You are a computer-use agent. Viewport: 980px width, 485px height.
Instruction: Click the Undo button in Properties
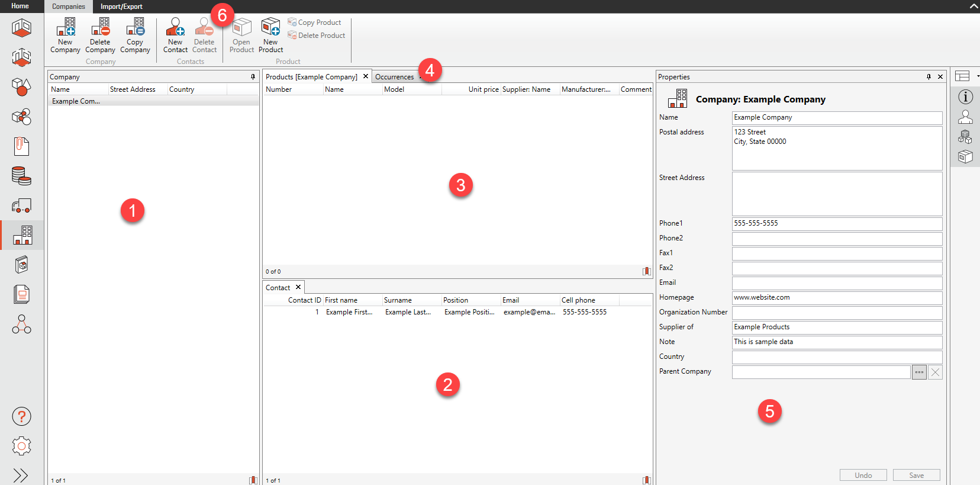[x=863, y=476]
